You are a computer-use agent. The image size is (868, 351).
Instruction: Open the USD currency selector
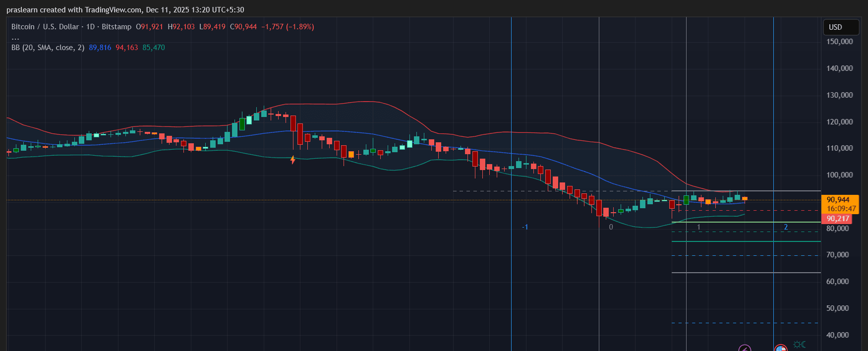point(841,27)
